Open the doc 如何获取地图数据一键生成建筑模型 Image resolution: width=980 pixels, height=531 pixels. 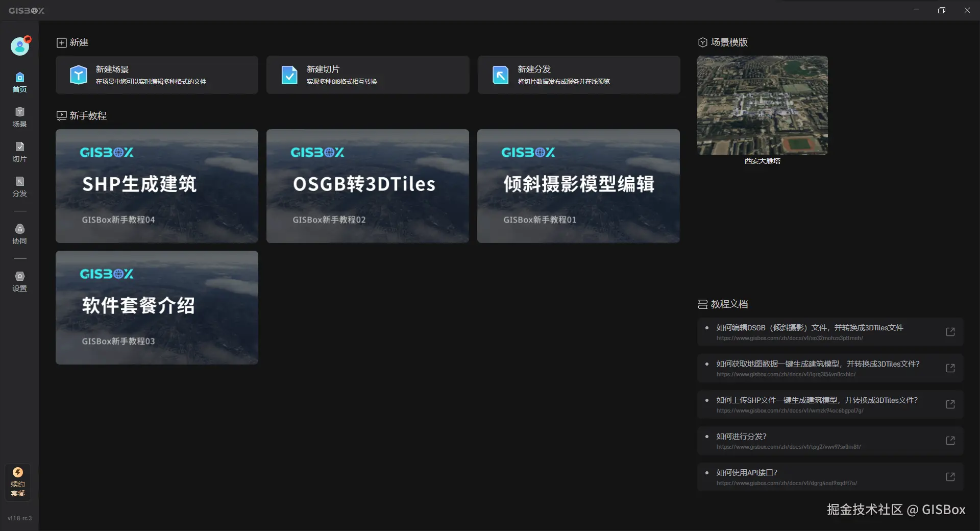click(x=830, y=368)
